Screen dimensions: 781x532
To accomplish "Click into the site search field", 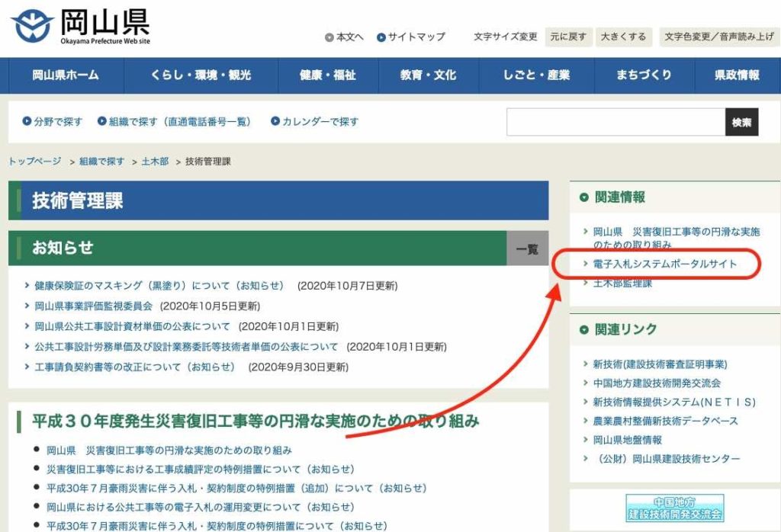I will (615, 122).
